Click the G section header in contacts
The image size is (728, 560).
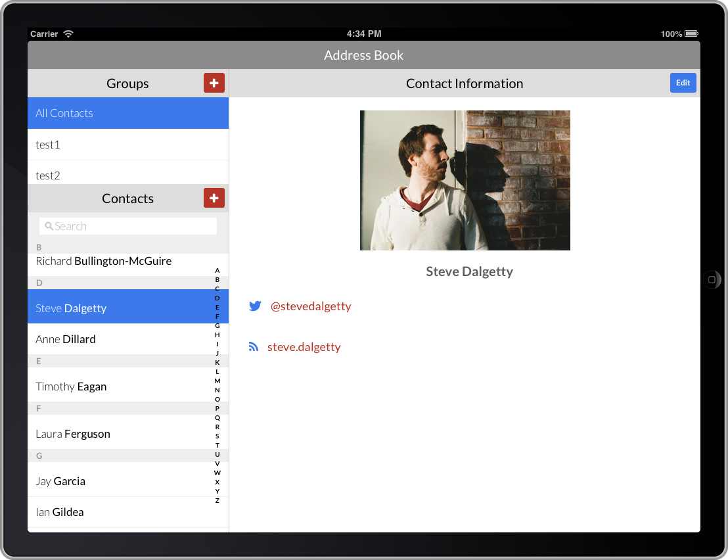click(x=128, y=456)
